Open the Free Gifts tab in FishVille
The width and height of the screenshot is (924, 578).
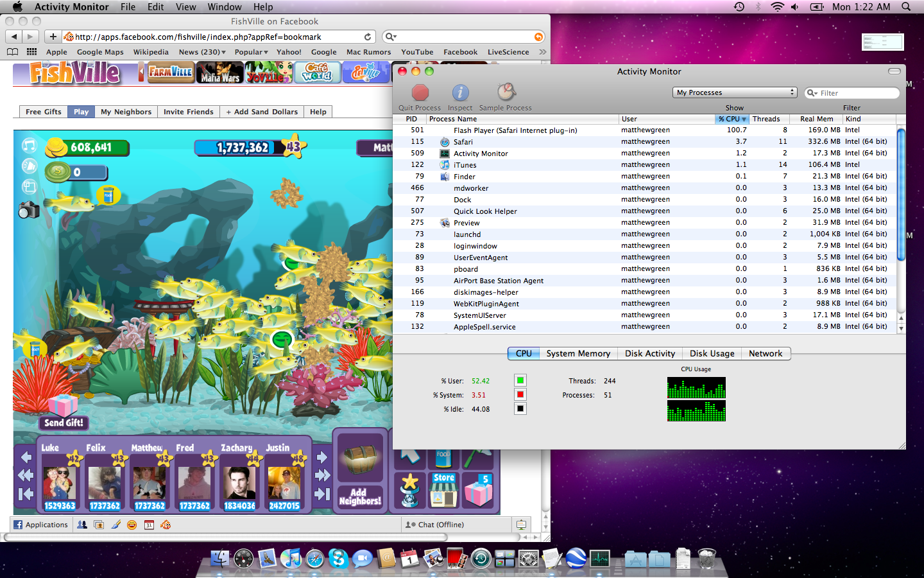click(x=44, y=112)
